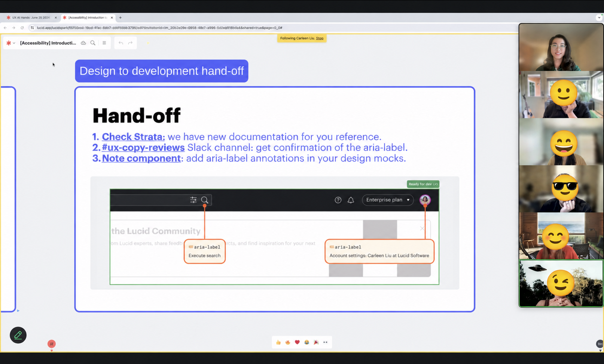Send a fire reaction

click(x=288, y=342)
